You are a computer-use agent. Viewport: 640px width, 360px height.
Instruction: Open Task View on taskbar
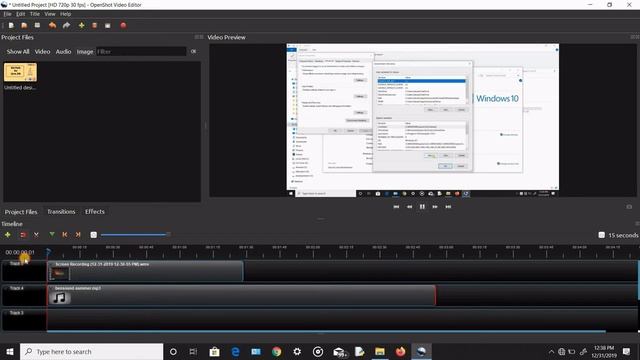coord(193,351)
